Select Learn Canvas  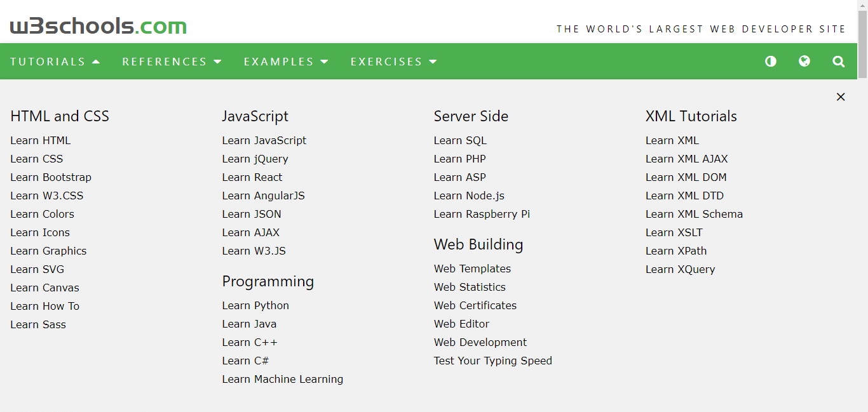pyautogui.click(x=45, y=288)
